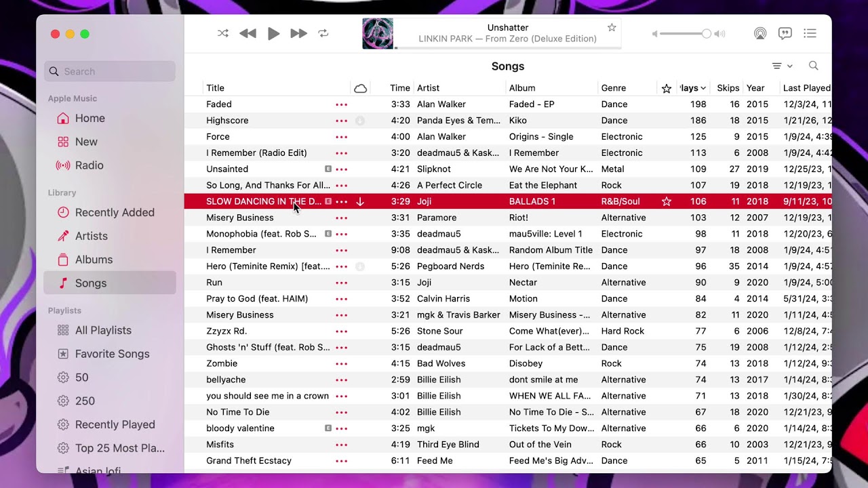The image size is (868, 488).
Task: Open the view options dropdown
Action: click(x=782, y=66)
